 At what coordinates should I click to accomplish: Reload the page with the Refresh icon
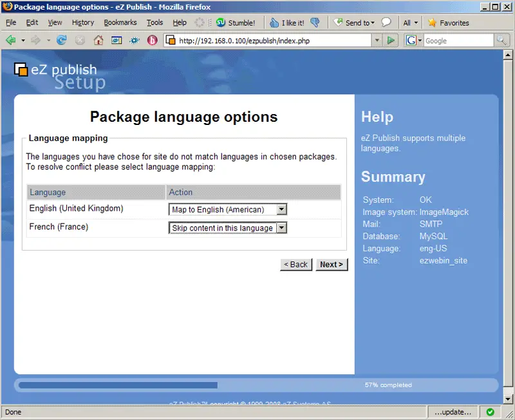pos(61,41)
